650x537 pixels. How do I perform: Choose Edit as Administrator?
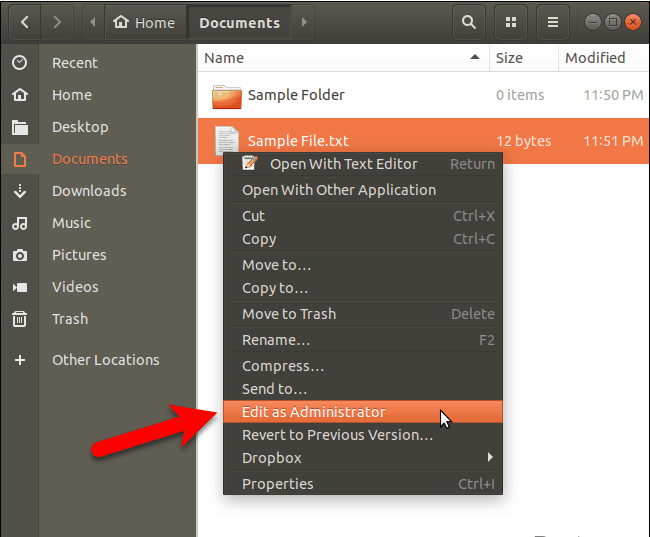[313, 412]
